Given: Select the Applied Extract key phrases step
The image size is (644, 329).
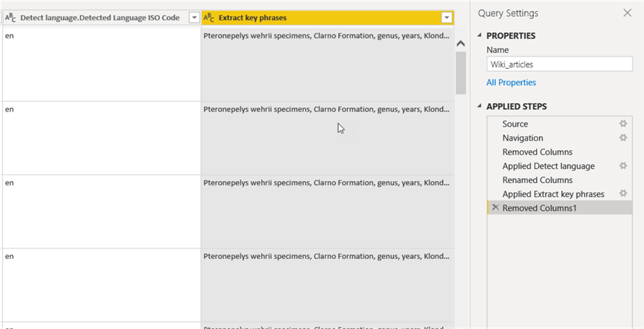Looking at the screenshot, I should (560, 193).
